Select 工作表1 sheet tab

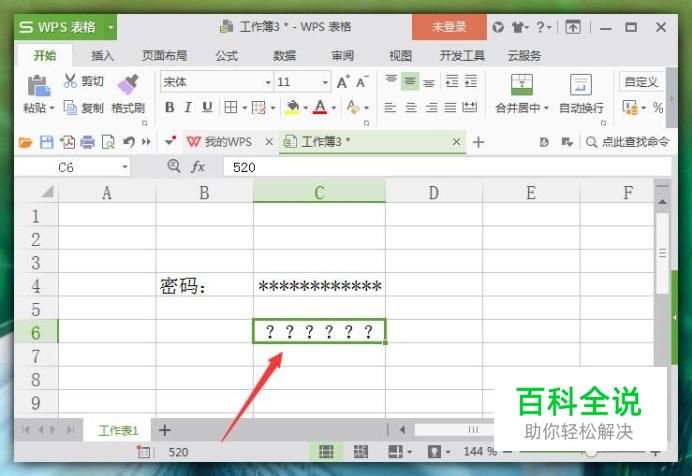118,430
